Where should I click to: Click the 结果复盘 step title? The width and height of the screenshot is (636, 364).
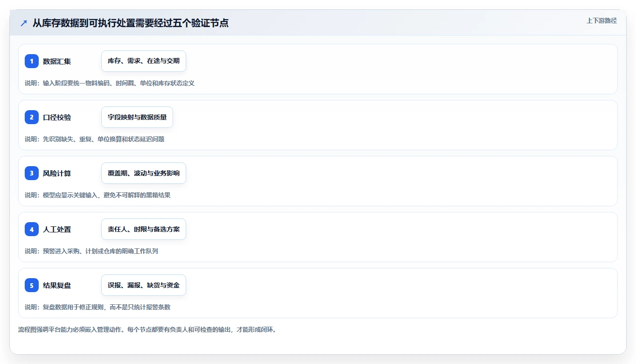(x=57, y=285)
